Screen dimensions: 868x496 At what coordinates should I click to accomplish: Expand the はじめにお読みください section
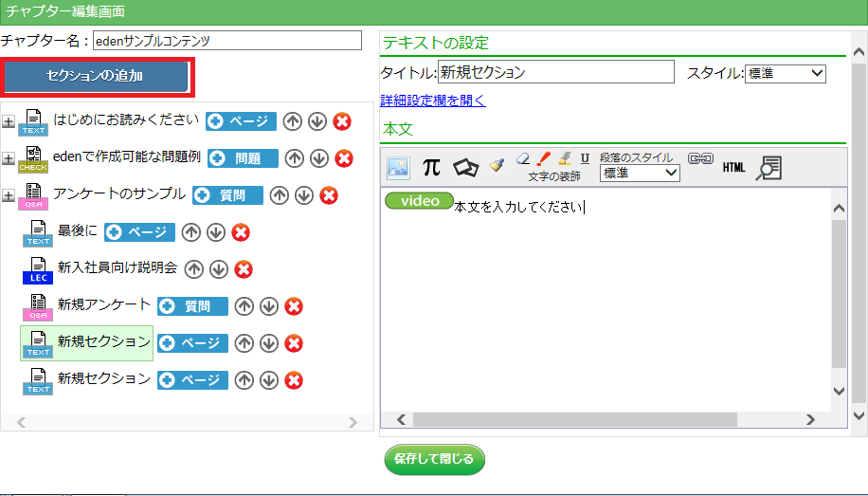[x=9, y=121]
